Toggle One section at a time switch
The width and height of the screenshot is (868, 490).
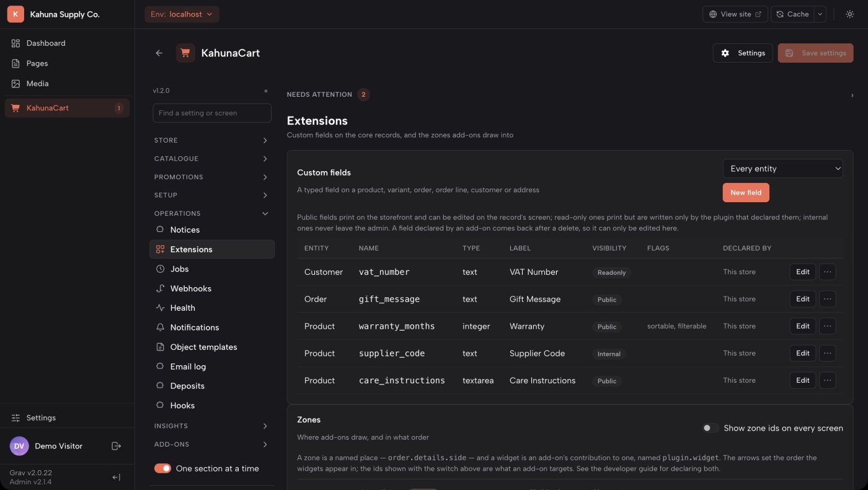tap(162, 469)
